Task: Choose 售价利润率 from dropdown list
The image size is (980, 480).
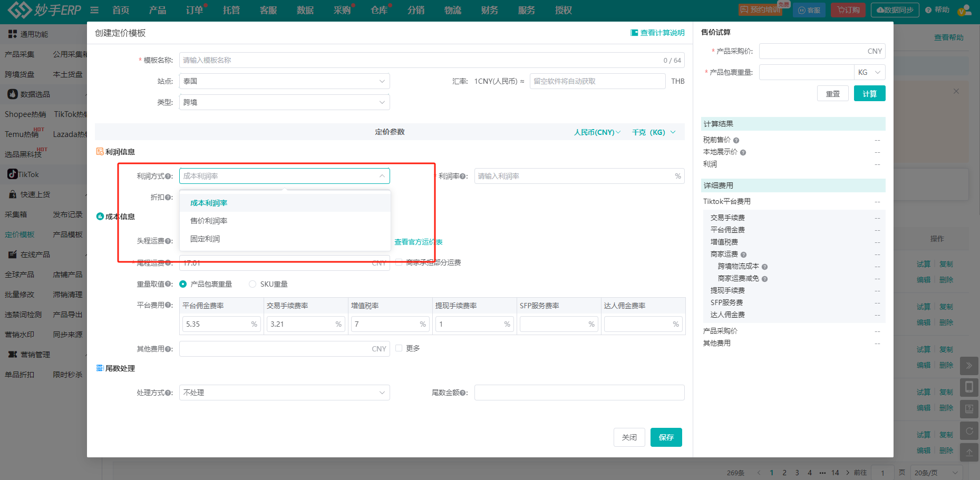Action: pyautogui.click(x=285, y=221)
